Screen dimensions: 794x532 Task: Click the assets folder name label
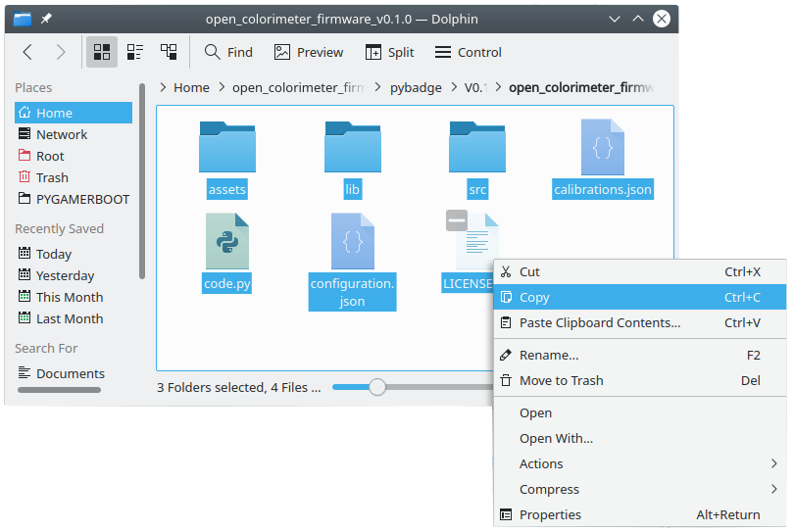pos(227,189)
